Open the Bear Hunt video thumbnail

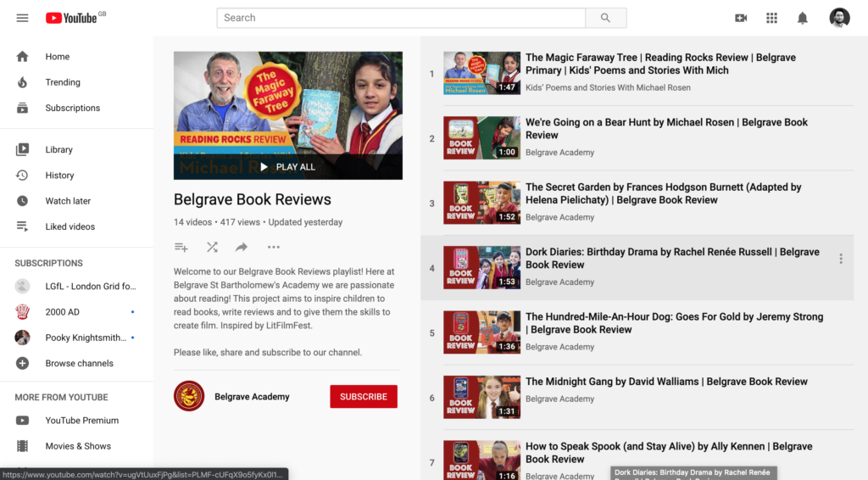point(481,138)
